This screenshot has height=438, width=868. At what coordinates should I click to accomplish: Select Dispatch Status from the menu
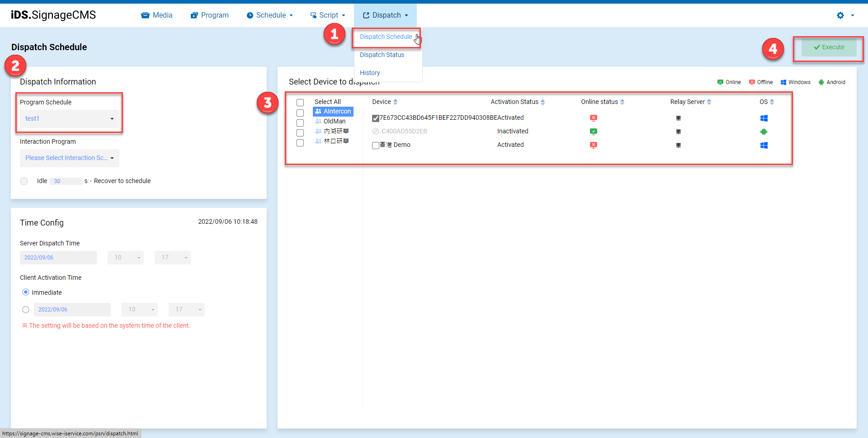[382, 55]
